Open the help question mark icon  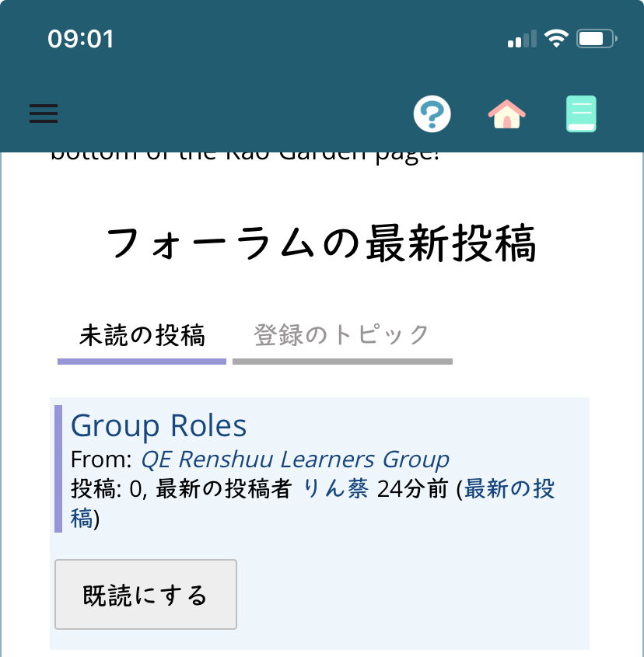(x=432, y=114)
